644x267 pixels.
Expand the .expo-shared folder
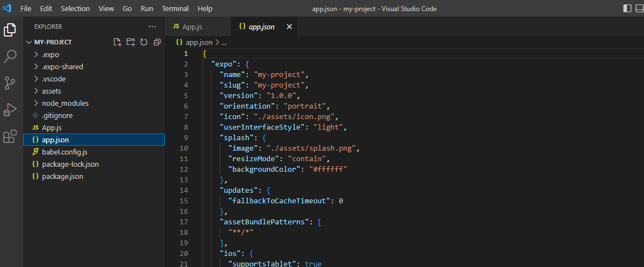(36, 66)
